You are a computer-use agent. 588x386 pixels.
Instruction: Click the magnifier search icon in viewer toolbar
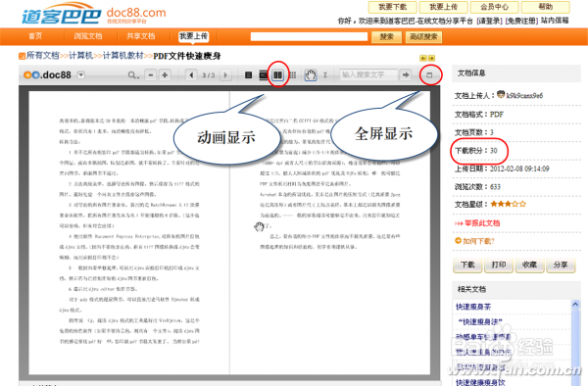tap(133, 75)
